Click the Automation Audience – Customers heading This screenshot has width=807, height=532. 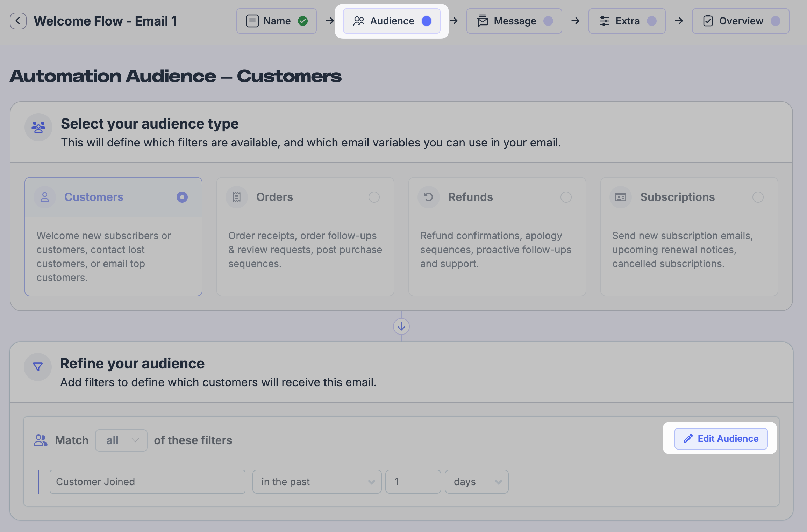tap(176, 76)
